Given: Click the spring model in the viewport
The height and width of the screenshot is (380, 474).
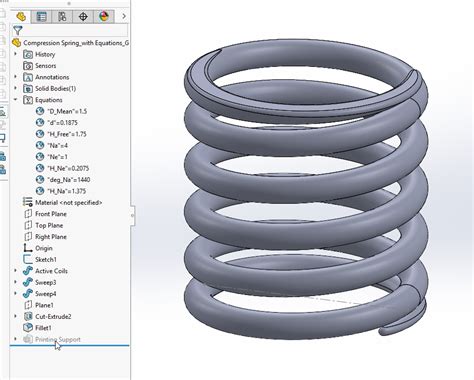Looking at the screenshot, I should tap(305, 190).
